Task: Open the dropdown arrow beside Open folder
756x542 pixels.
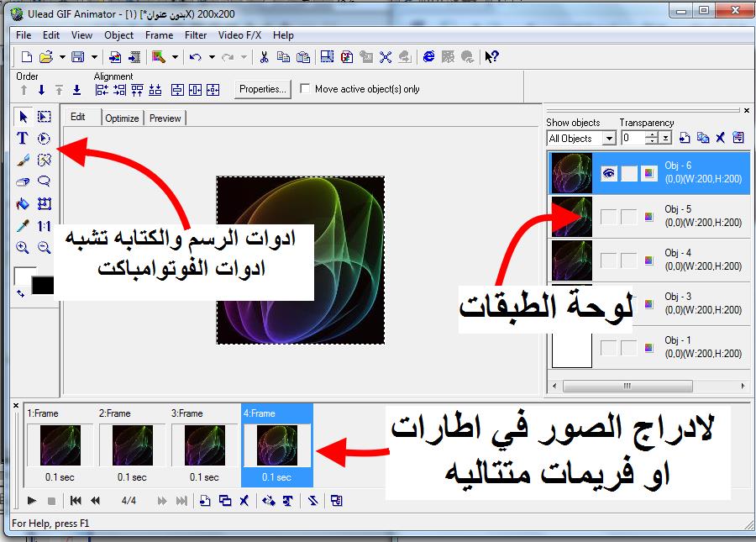Action: tap(61, 57)
